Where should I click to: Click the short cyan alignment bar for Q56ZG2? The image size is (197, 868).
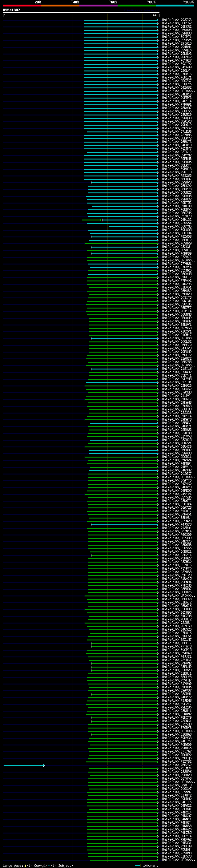pos(24,765)
